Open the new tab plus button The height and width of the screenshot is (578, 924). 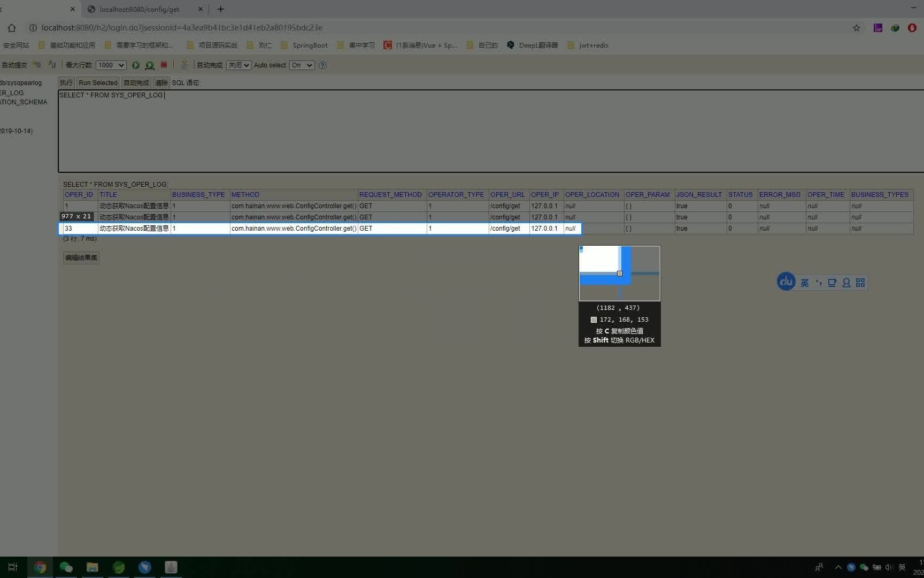[x=221, y=9]
